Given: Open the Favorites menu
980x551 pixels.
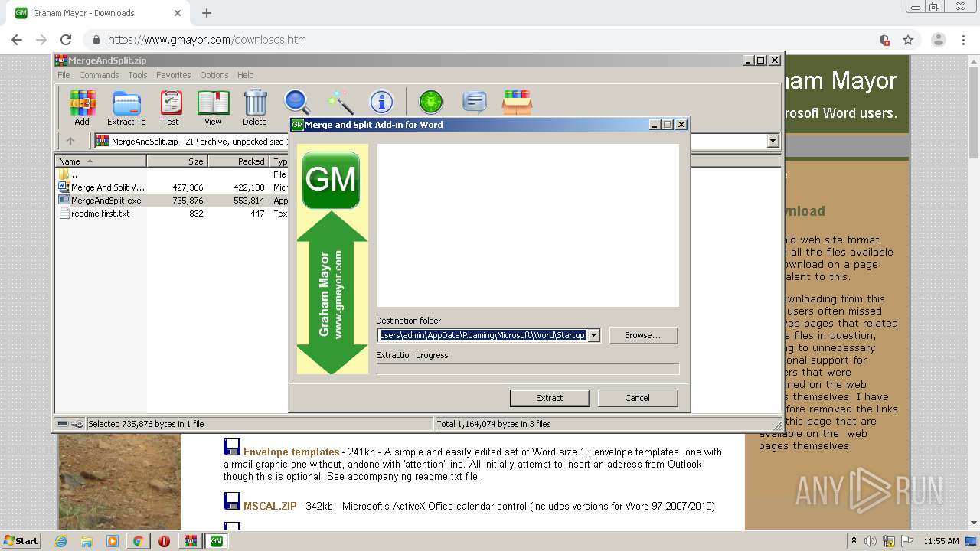Looking at the screenshot, I should [x=174, y=75].
